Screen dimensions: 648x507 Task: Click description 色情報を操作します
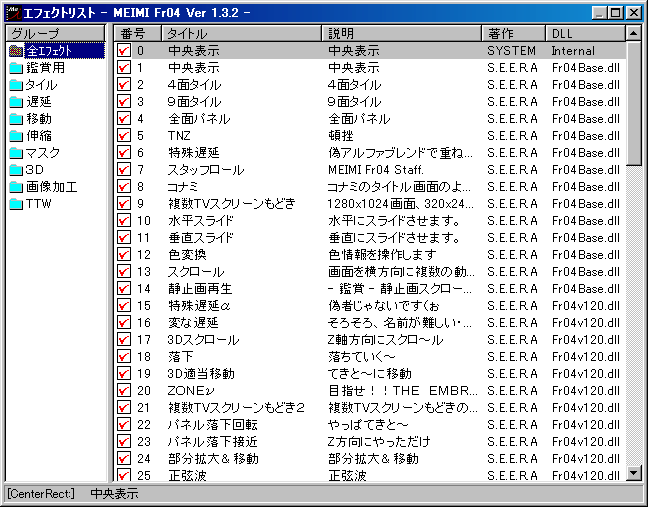point(382,255)
